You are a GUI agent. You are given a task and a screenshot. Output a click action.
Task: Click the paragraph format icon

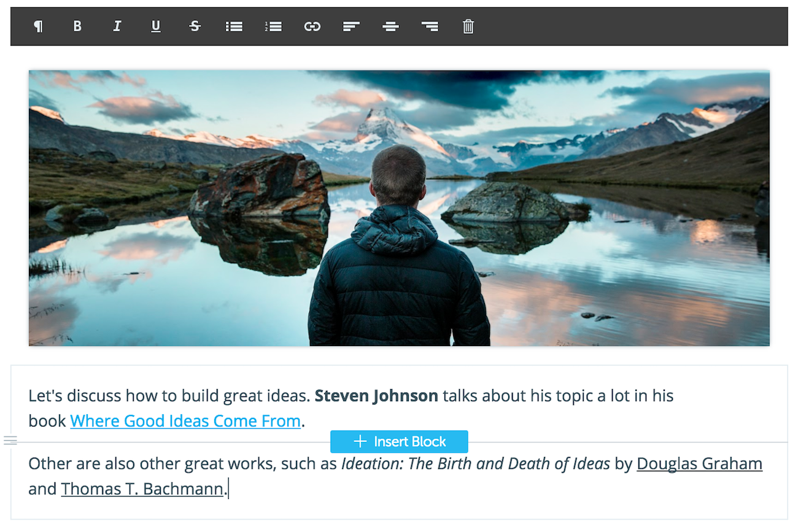click(x=38, y=26)
